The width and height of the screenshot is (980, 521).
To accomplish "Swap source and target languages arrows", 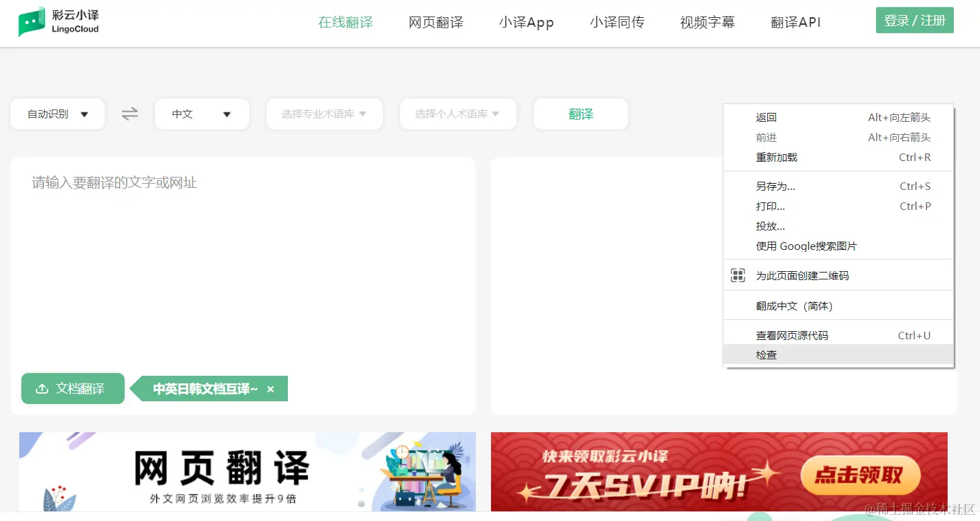I will [x=130, y=114].
